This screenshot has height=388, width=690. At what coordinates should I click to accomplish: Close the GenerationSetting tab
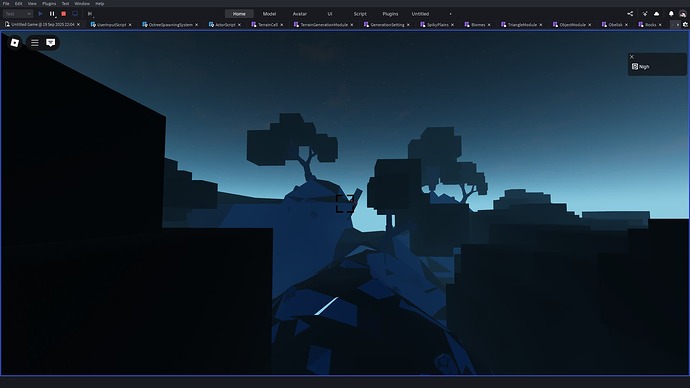(408, 25)
